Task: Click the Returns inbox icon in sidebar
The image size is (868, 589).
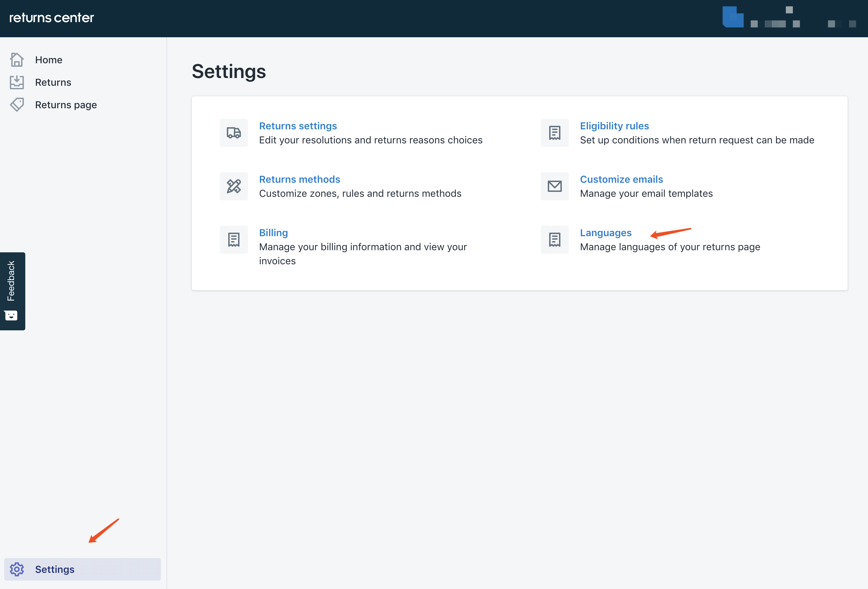Action: point(17,82)
